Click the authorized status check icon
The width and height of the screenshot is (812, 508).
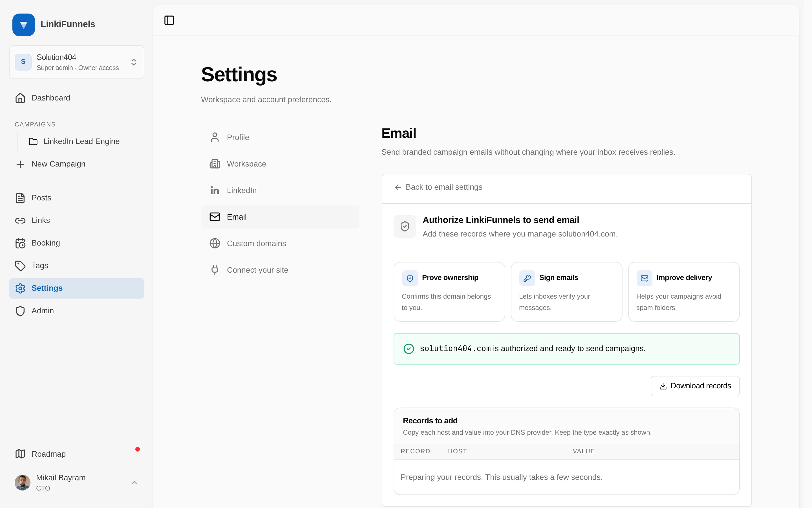point(409,349)
